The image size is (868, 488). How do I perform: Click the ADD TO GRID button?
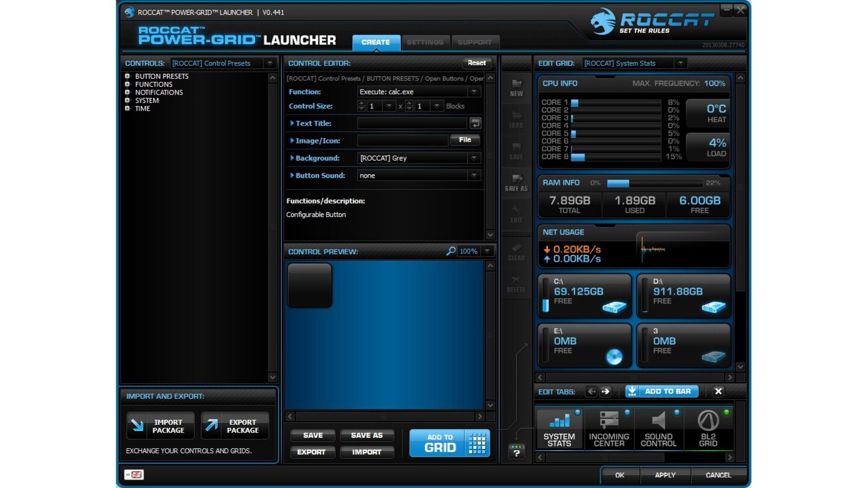pyautogui.click(x=450, y=443)
